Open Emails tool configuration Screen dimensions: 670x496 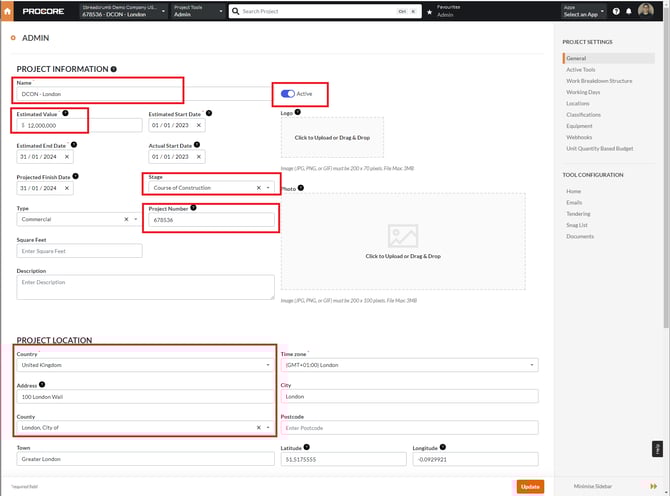point(574,203)
